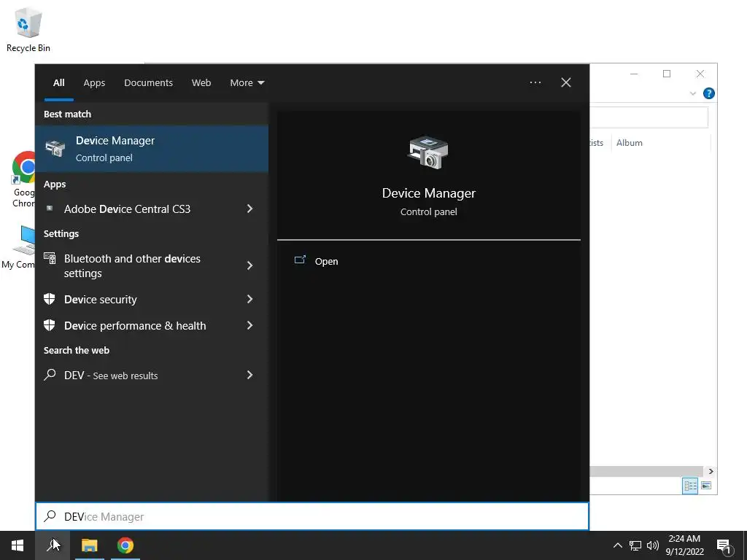Viewport: 747px width, 560px height.
Task: Open Device Manager best match result
Action: pos(152,149)
